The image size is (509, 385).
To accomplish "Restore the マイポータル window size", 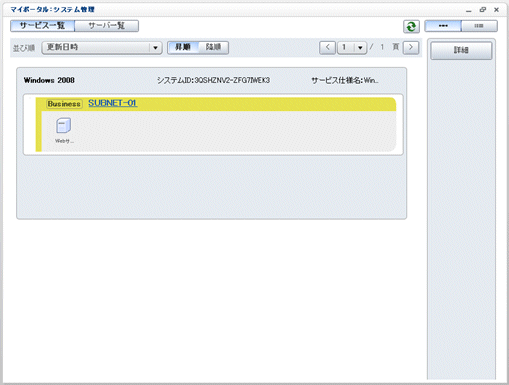I will [483, 10].
